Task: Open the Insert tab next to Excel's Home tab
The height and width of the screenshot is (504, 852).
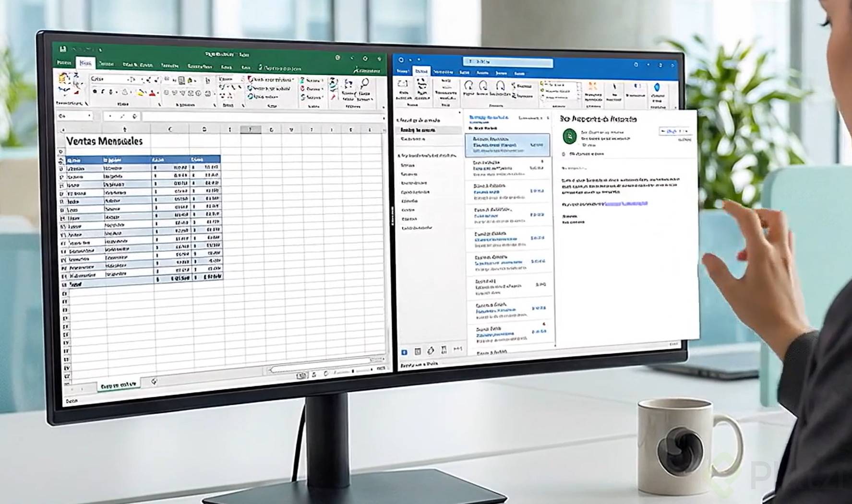Action: pyautogui.click(x=106, y=64)
